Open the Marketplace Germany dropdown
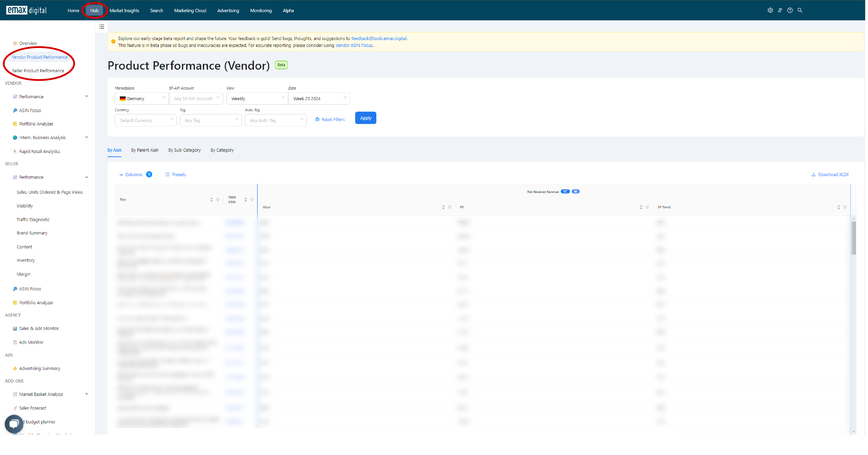 (x=141, y=98)
